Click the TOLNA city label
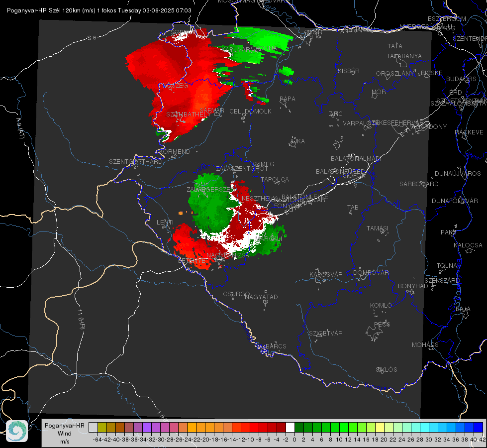This screenshot has width=487, height=448. tap(447, 266)
